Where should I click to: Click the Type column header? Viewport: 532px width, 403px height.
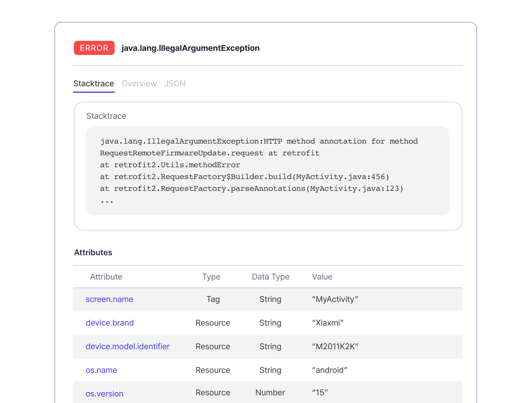tap(211, 277)
